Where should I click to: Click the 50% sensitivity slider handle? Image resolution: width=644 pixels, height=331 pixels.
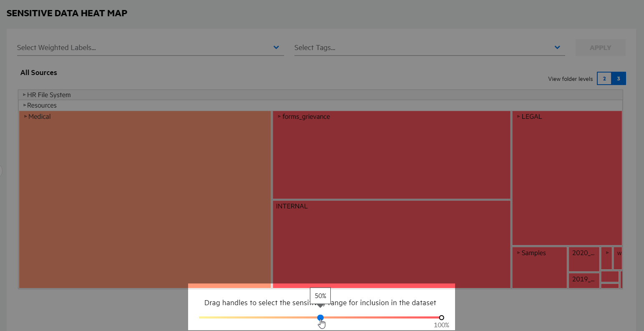point(320,318)
